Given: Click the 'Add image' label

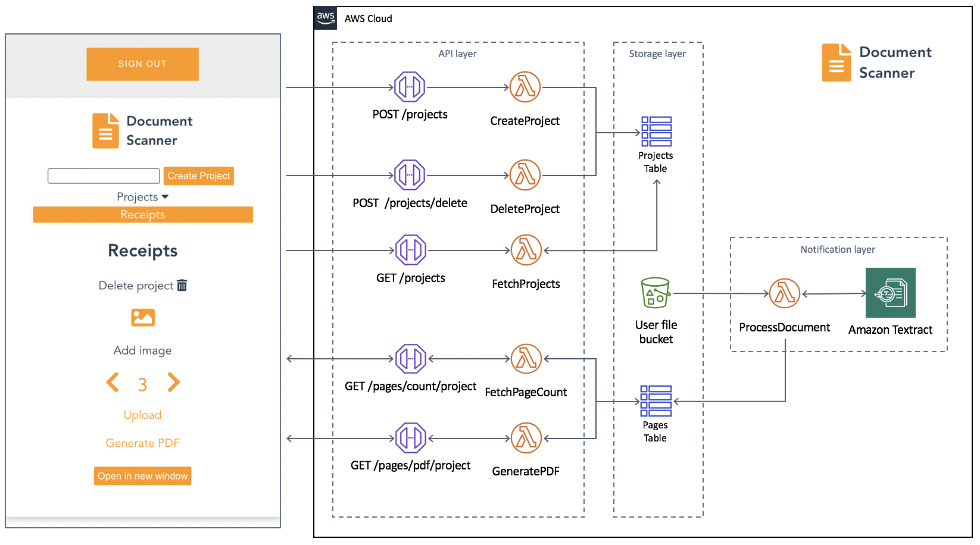Looking at the screenshot, I should 143,350.
